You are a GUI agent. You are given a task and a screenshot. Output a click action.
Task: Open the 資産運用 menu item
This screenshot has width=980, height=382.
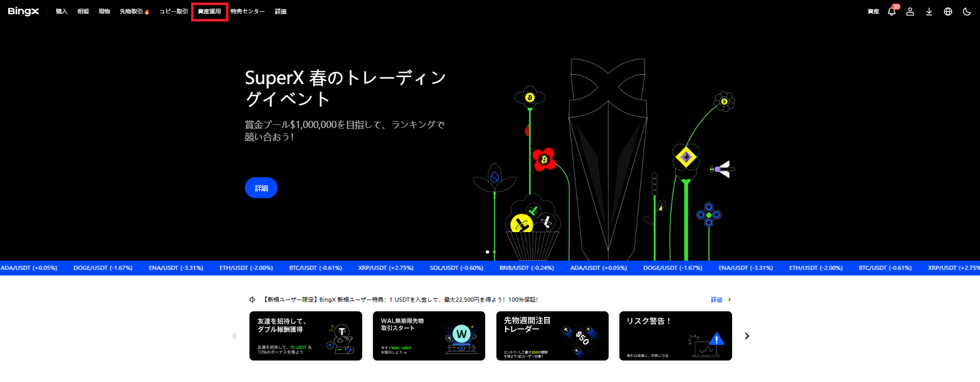[210, 11]
